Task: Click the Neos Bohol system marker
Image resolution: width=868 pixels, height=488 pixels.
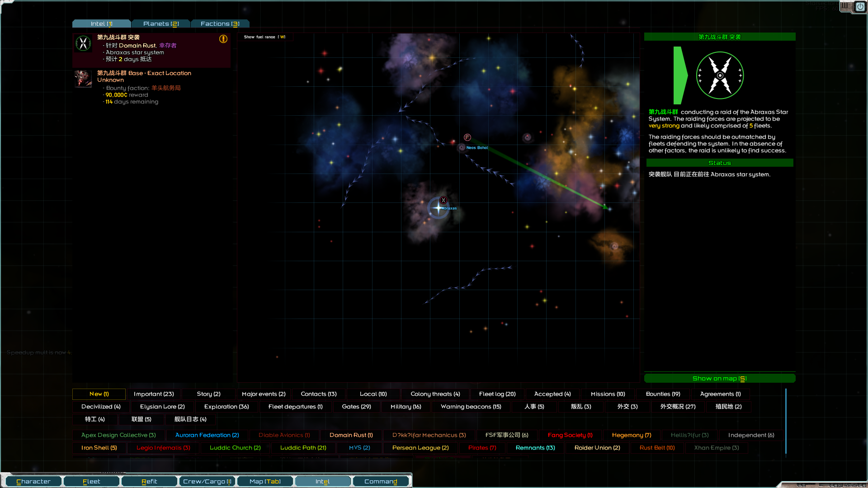Action: coord(462,148)
